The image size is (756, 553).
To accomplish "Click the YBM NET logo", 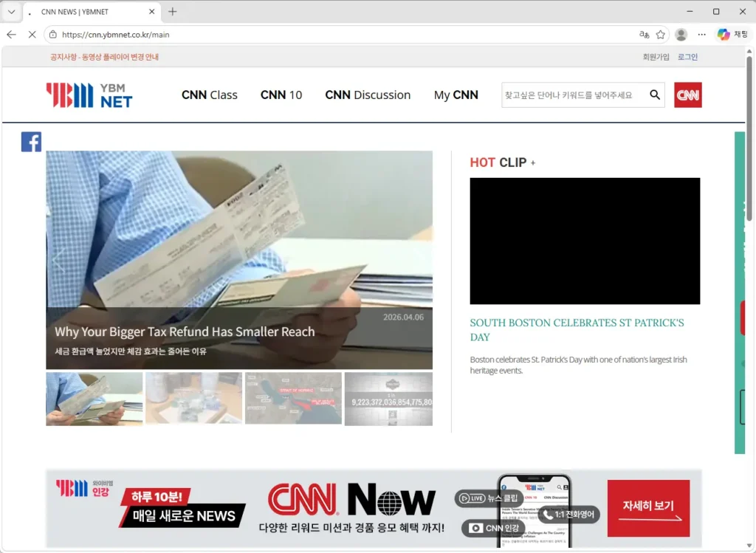I will 89,95.
